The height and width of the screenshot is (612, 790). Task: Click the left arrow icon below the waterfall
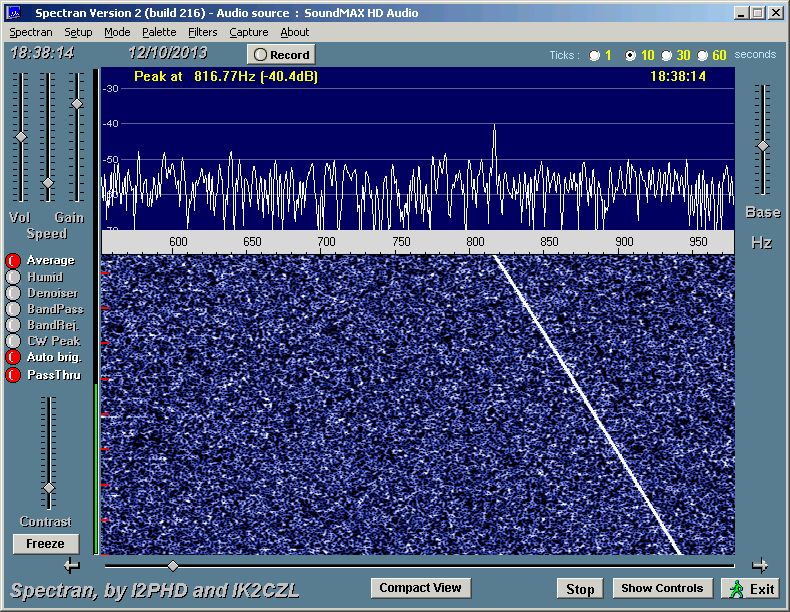(x=71, y=566)
